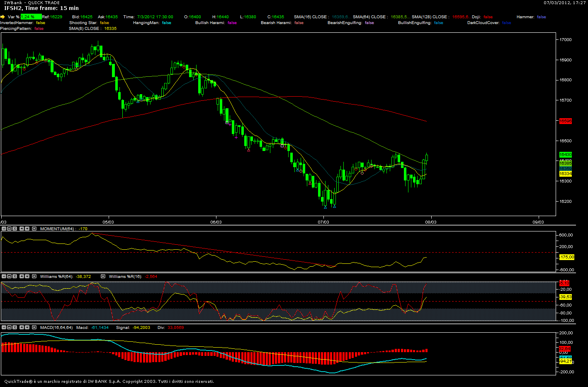Screen dimensions: 588x387
Task: Click the High price H:16440
Action: pyautogui.click(x=220, y=17)
